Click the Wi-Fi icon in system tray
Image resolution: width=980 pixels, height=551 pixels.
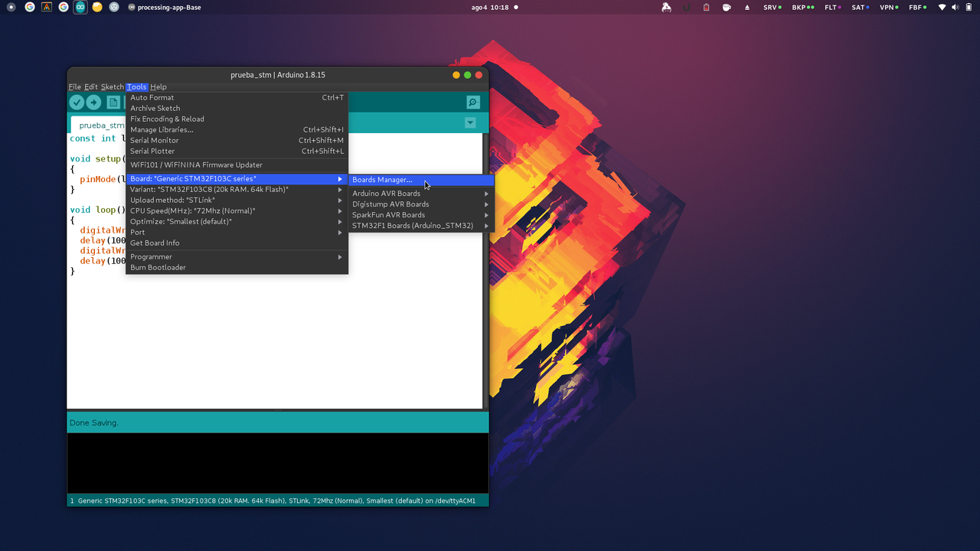[942, 7]
